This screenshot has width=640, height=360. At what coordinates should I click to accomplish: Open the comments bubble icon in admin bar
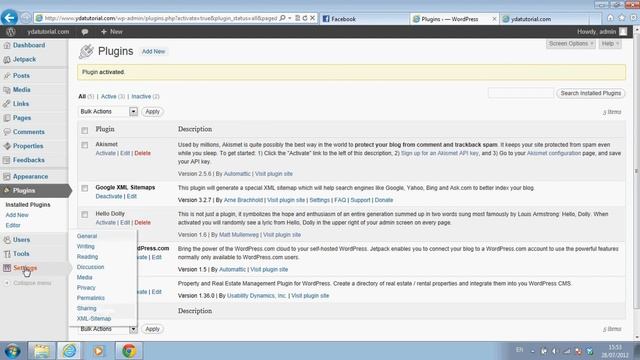[84, 32]
